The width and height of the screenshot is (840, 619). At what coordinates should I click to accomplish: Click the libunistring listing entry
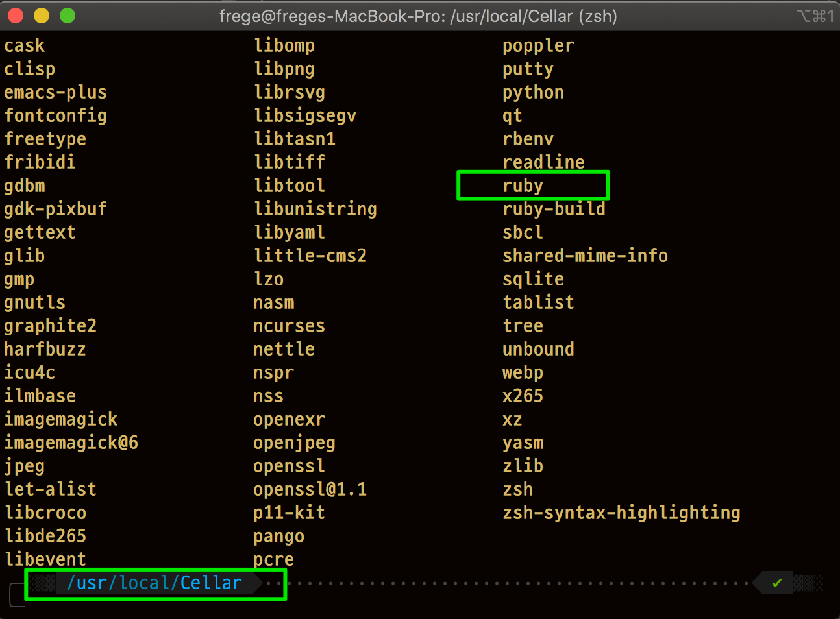(x=315, y=210)
